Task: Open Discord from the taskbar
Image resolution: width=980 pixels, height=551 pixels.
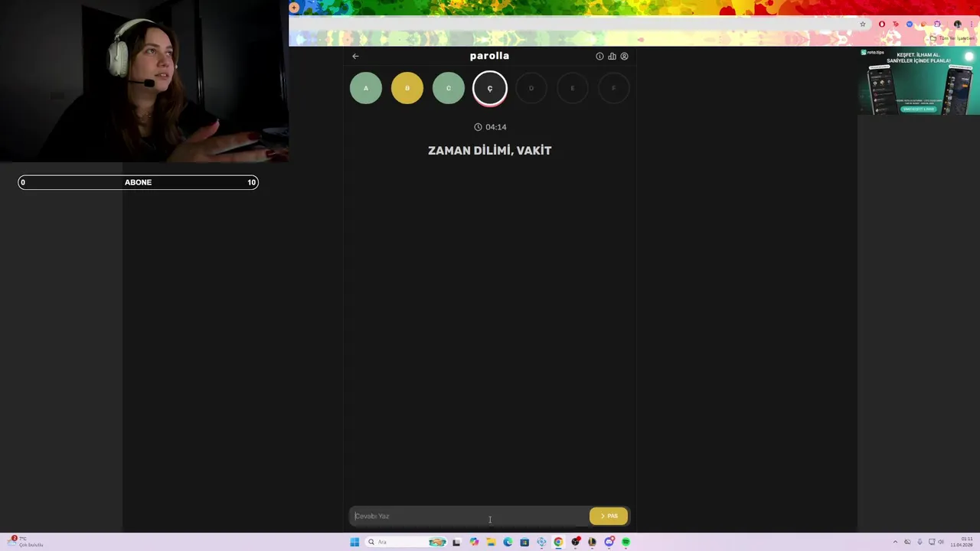Action: 609,542
